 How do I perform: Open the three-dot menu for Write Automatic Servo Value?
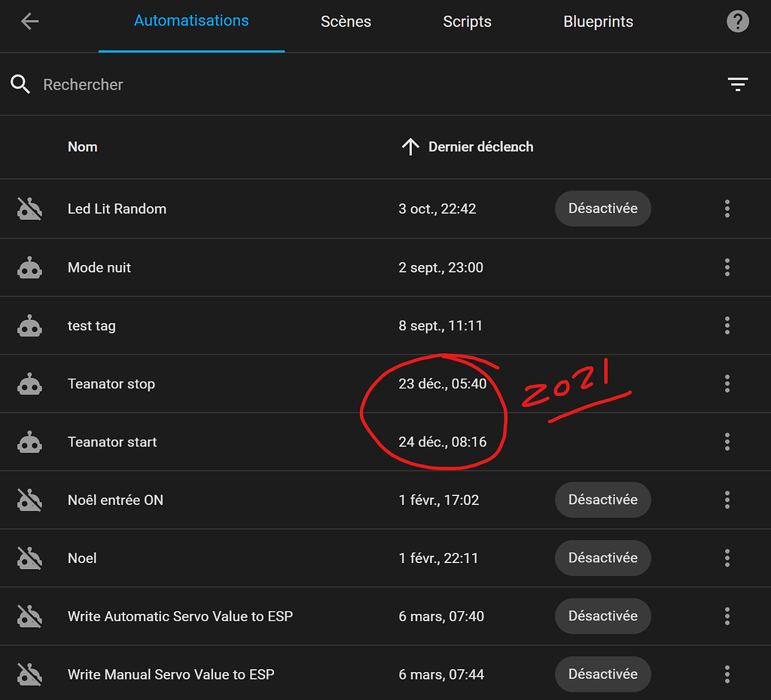pyautogui.click(x=727, y=616)
